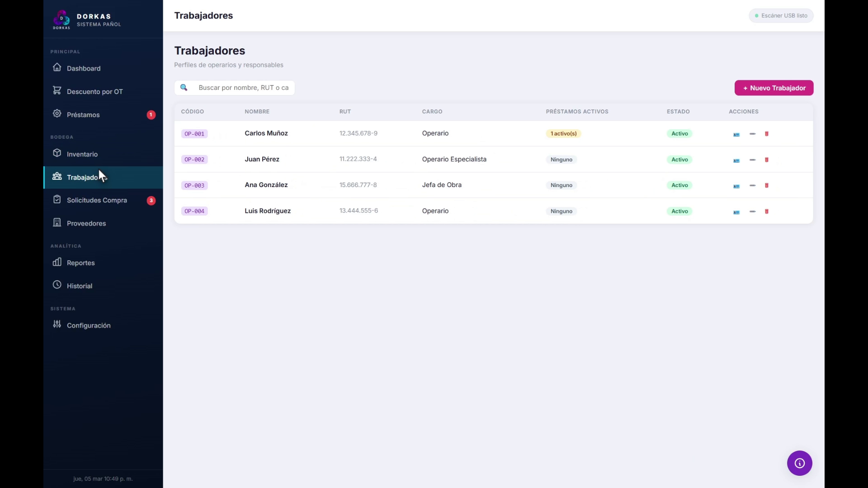Open ID card for Luis Rodríguez
This screenshot has width=868, height=488.
coord(736,212)
